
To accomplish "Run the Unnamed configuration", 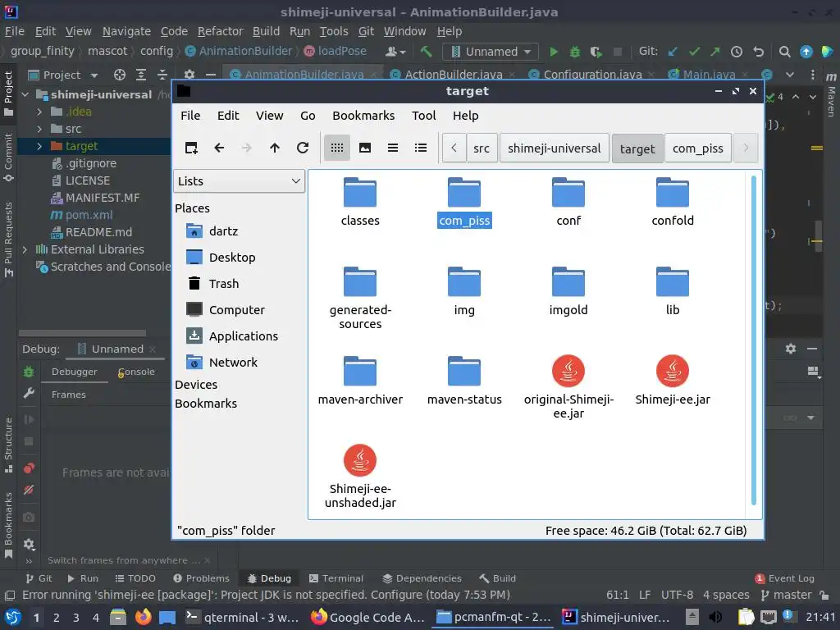I will 554,52.
